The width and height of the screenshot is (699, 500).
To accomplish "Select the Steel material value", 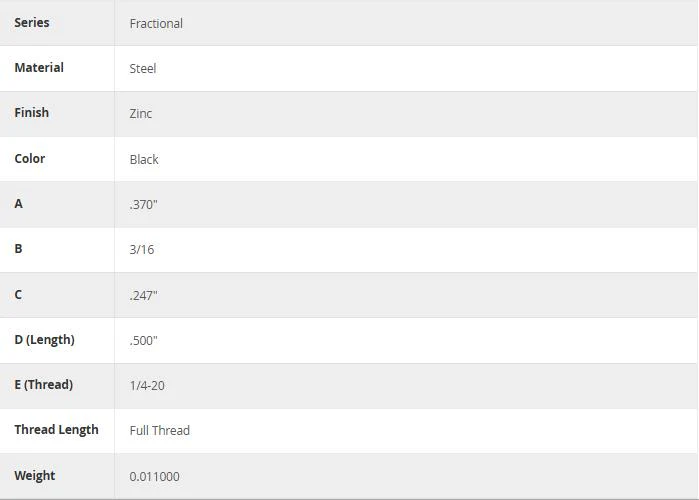I will (x=143, y=69).
